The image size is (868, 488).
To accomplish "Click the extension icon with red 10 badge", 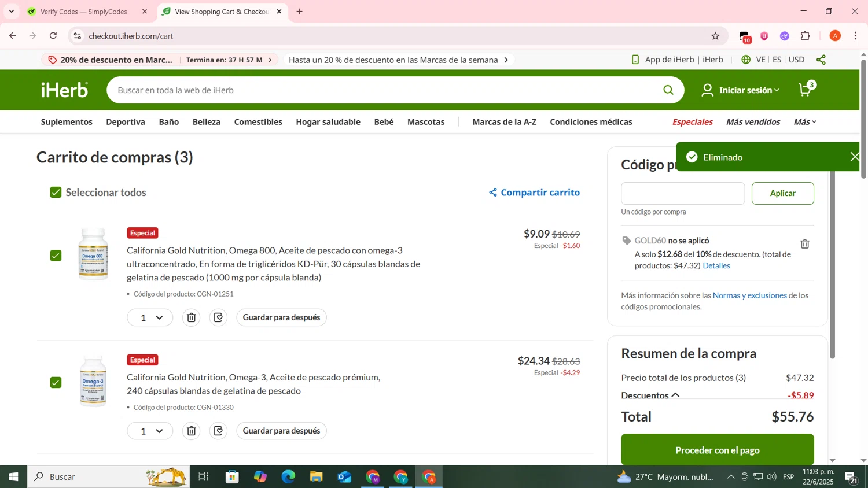I will click(x=745, y=36).
